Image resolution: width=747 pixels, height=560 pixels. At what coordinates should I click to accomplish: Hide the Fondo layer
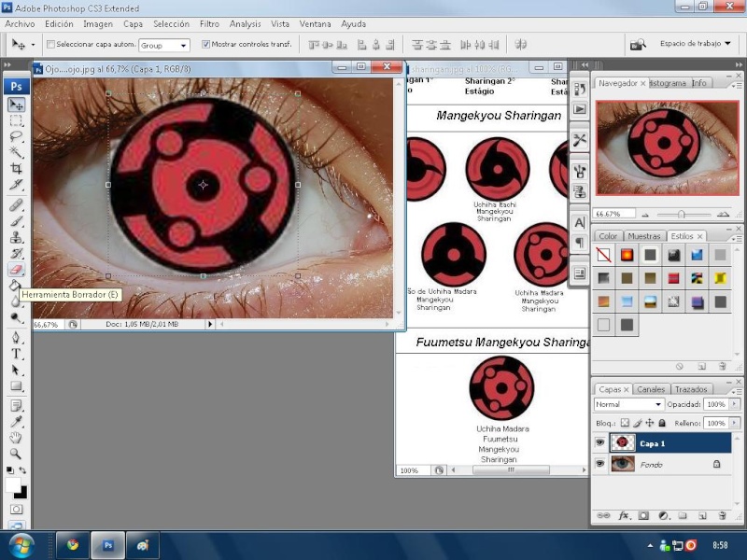pos(600,463)
